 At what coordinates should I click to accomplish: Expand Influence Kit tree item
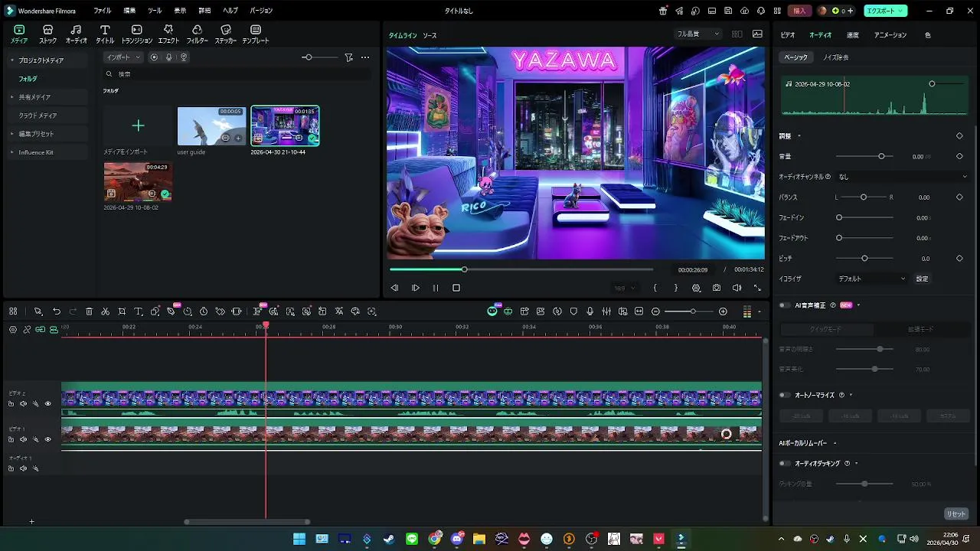click(x=11, y=152)
